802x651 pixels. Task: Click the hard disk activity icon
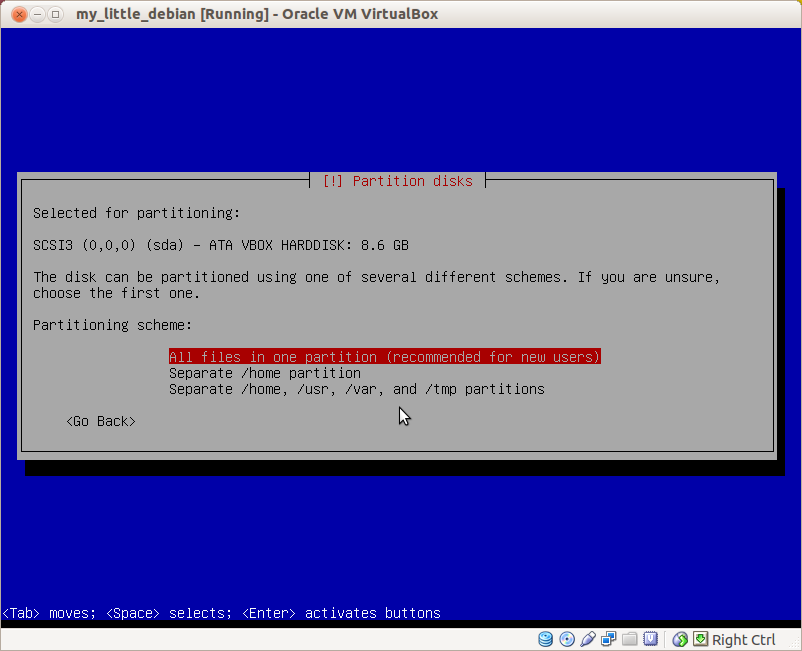click(x=546, y=639)
